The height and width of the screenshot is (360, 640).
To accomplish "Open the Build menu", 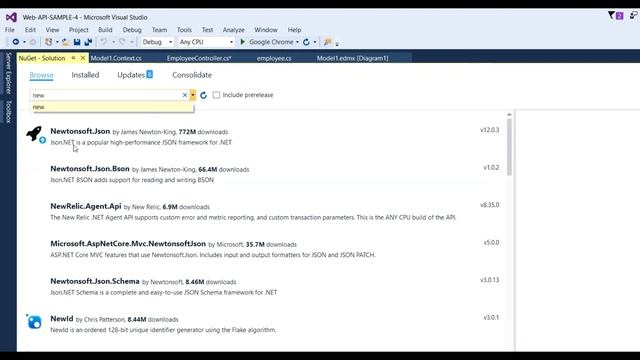I will pyautogui.click(x=105, y=30).
